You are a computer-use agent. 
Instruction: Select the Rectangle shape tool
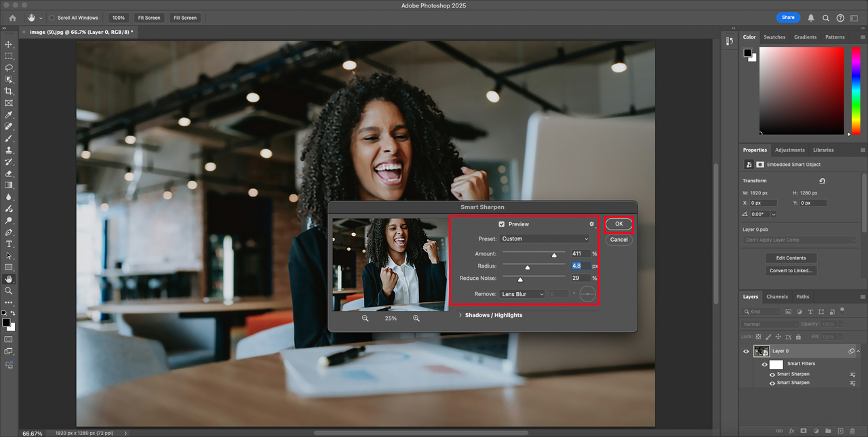(x=9, y=267)
